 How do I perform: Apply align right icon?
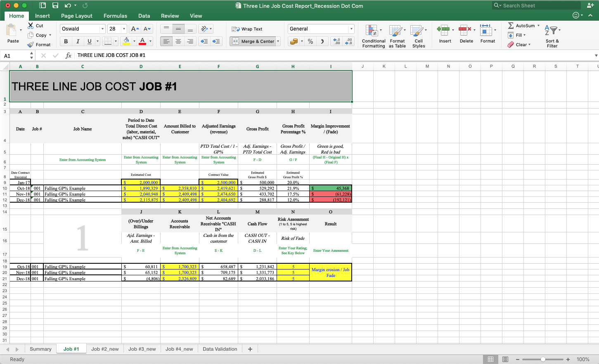tap(190, 41)
